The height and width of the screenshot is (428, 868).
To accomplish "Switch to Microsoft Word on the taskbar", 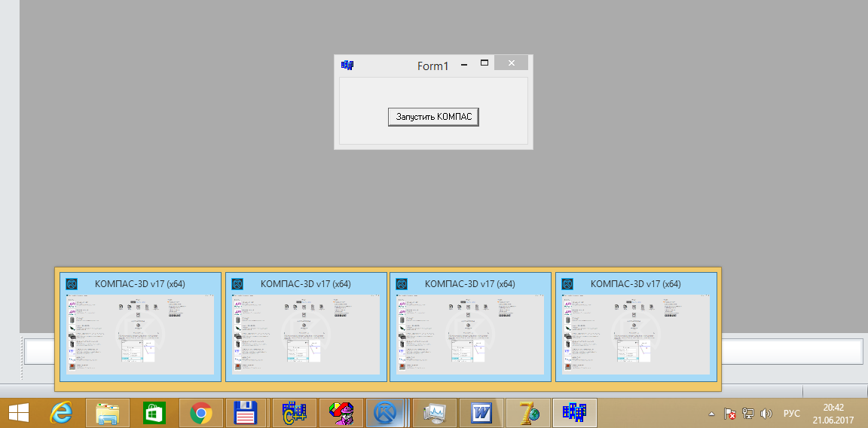I will point(481,413).
